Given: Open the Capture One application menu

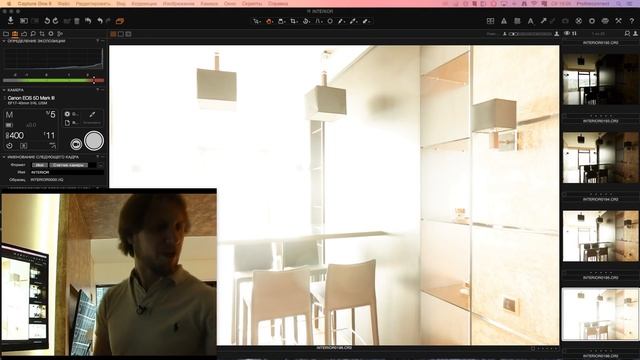Looking at the screenshot, I should point(35,3).
